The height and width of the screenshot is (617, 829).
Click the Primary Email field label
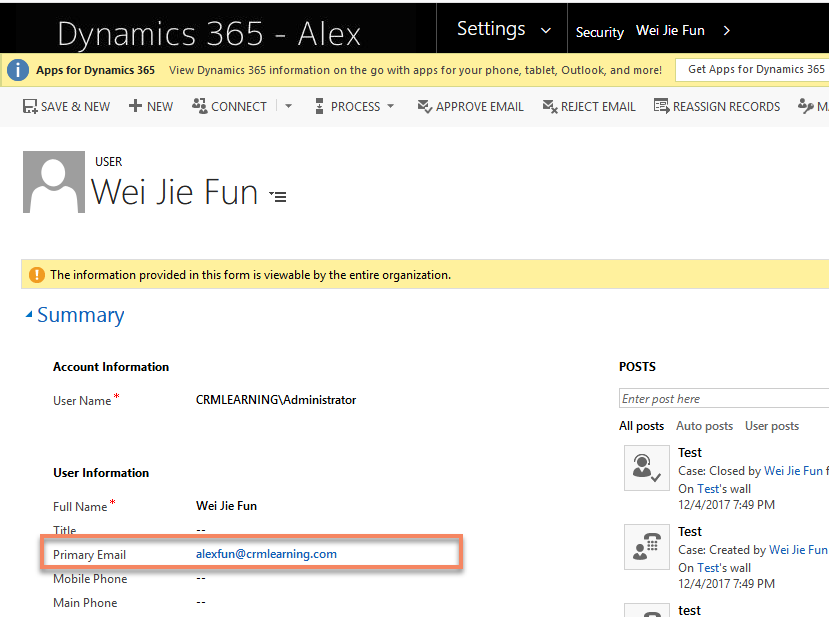click(89, 555)
